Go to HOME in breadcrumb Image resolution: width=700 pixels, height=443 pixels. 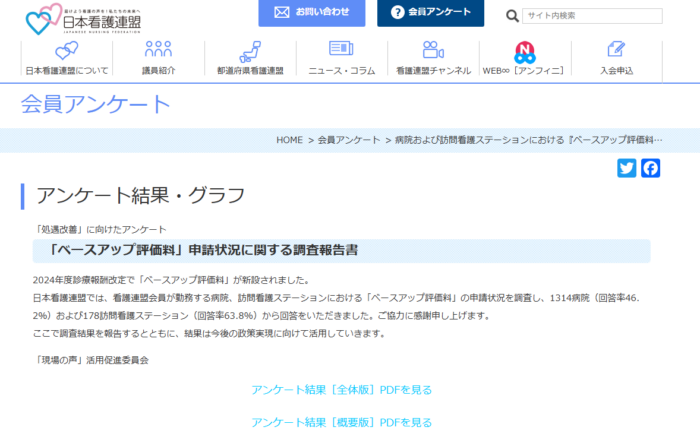289,140
